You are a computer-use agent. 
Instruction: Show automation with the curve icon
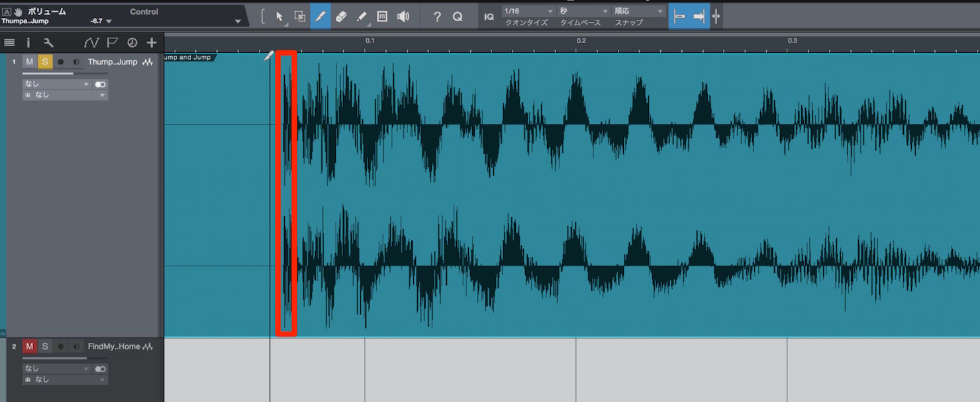point(91,42)
